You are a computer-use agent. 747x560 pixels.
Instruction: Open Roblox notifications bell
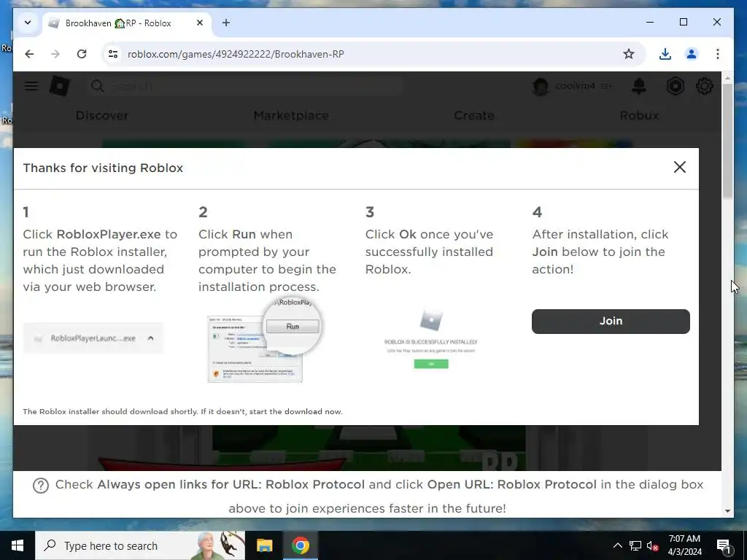[x=638, y=86]
